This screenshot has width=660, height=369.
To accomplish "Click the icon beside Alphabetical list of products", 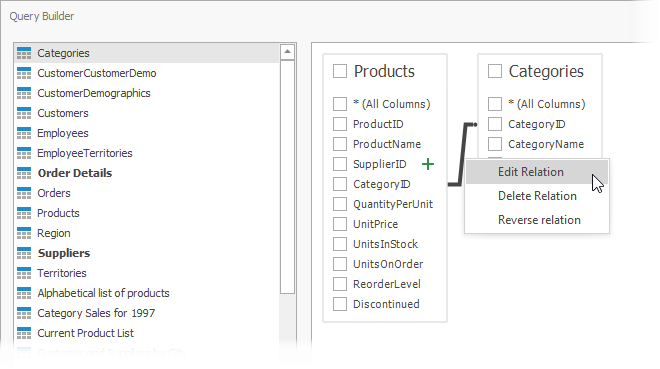I will click(x=24, y=293).
